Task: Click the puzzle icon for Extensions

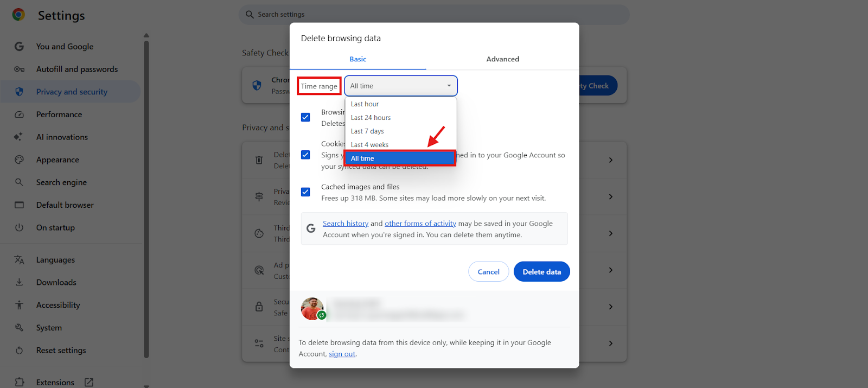Action: pos(20,382)
